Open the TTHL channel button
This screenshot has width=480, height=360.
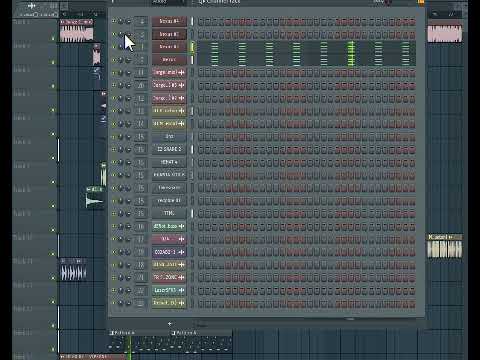[x=169, y=213]
